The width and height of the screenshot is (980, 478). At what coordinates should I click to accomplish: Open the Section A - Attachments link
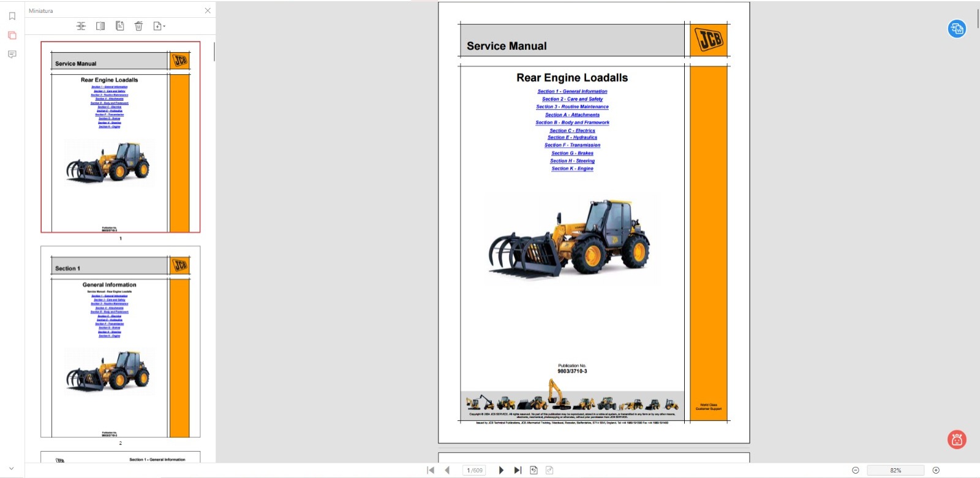coord(572,115)
